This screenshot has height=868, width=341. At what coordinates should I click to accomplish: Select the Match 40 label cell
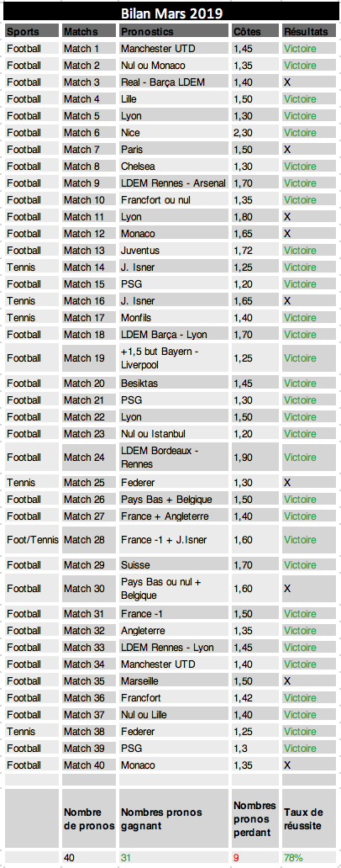(88, 765)
